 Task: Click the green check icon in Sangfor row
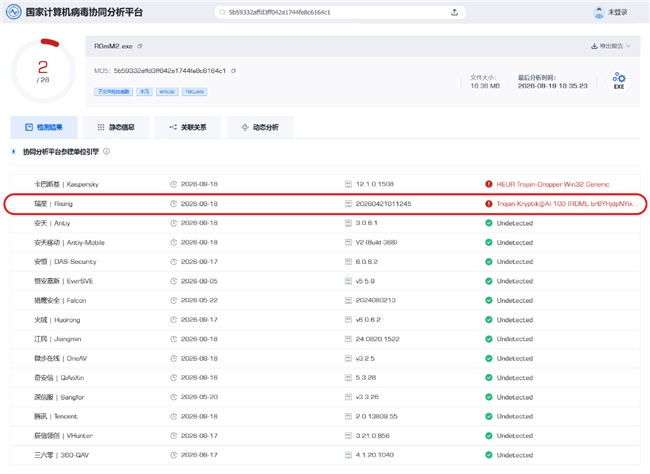point(489,397)
